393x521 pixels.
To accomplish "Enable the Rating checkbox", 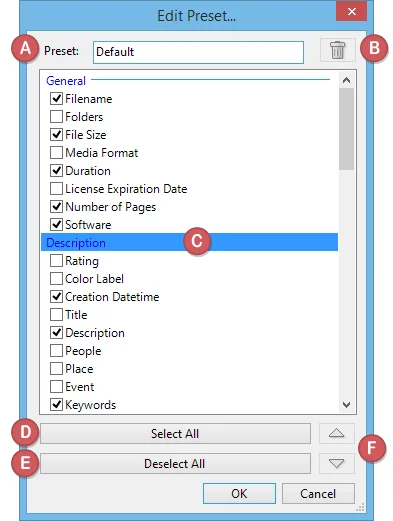I will [56, 260].
